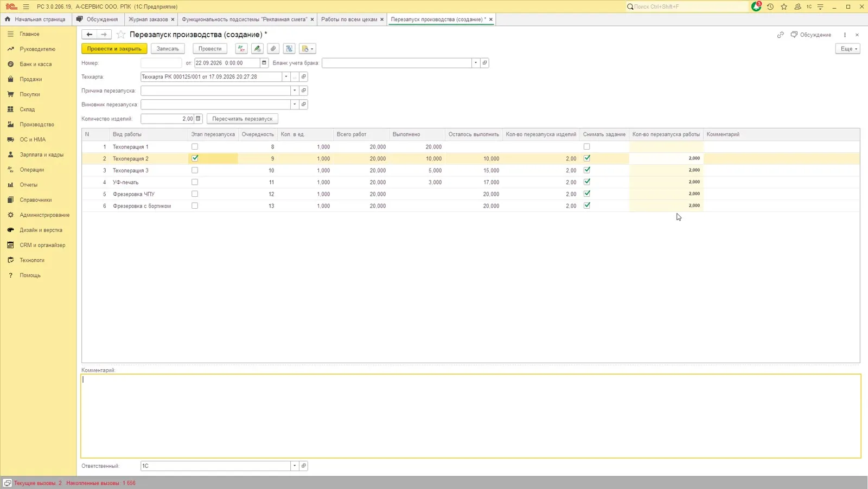Enable Снимать задание for Техоперация 1
This screenshot has width=868, height=489.
(x=586, y=146)
